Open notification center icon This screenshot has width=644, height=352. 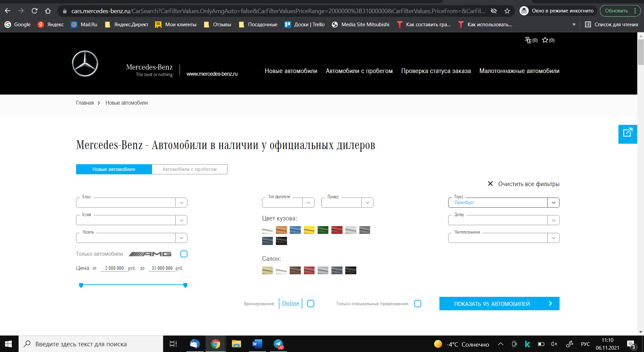(x=631, y=344)
